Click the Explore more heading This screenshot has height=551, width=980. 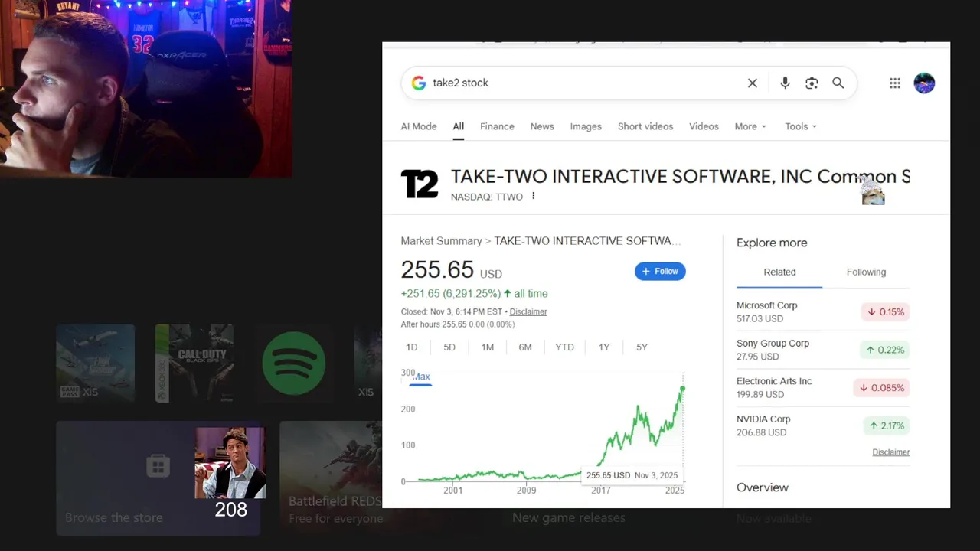tap(772, 243)
